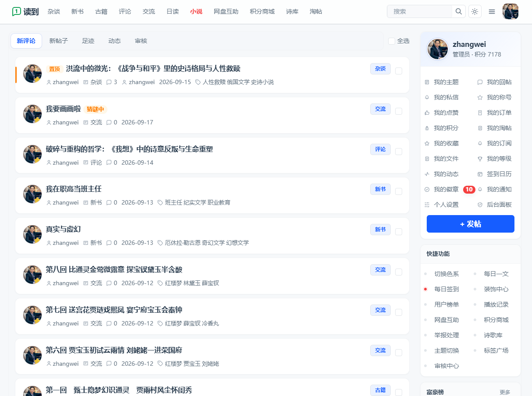Switch to the 足迹 tab
The width and height of the screenshot is (532, 396).
pyautogui.click(x=88, y=41)
